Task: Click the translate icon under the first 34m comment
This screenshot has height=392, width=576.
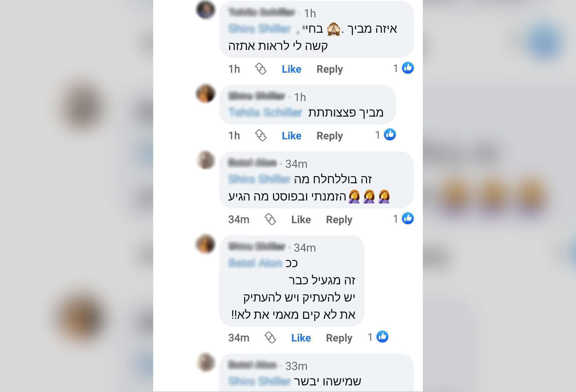Action: point(270,219)
